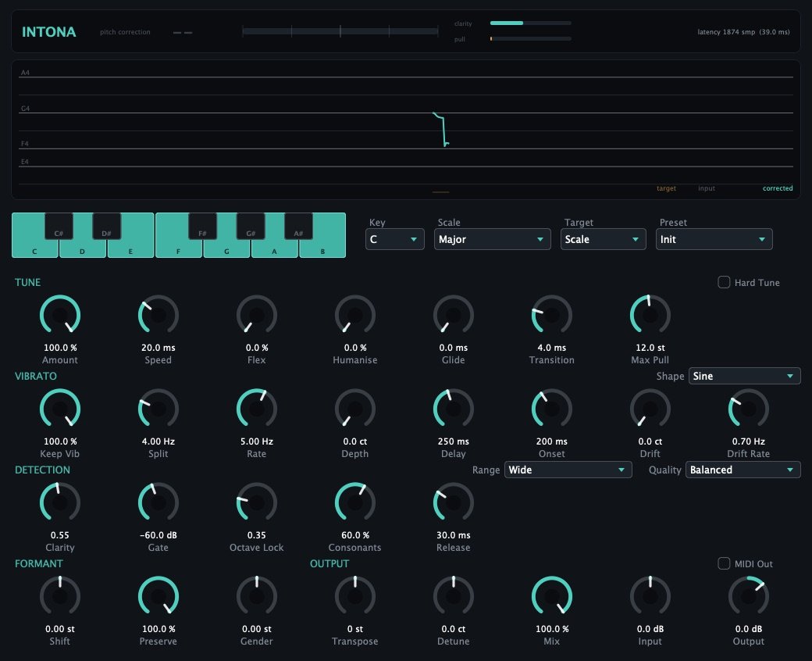The height and width of the screenshot is (661, 812).
Task: Click the Drift Rate knob
Action: point(748,408)
